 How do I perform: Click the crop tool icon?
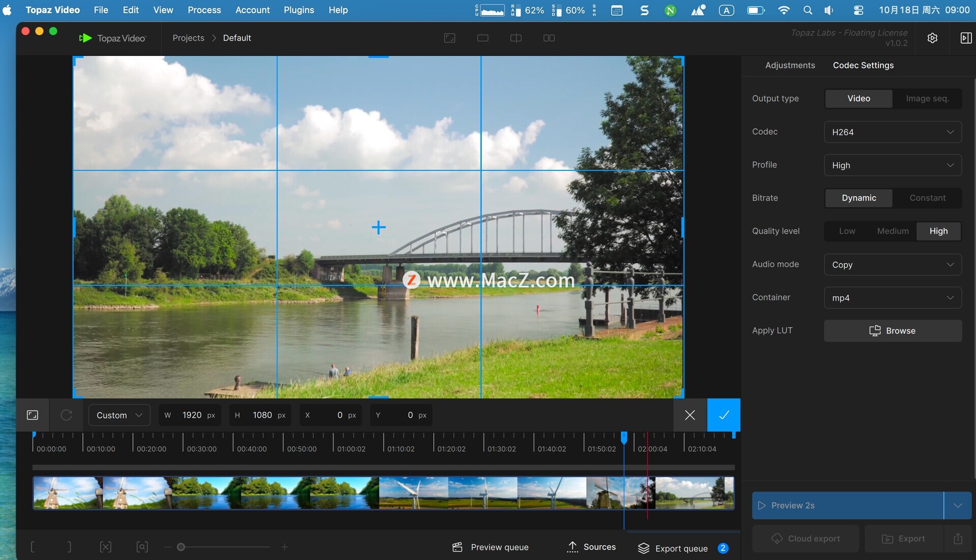point(33,415)
